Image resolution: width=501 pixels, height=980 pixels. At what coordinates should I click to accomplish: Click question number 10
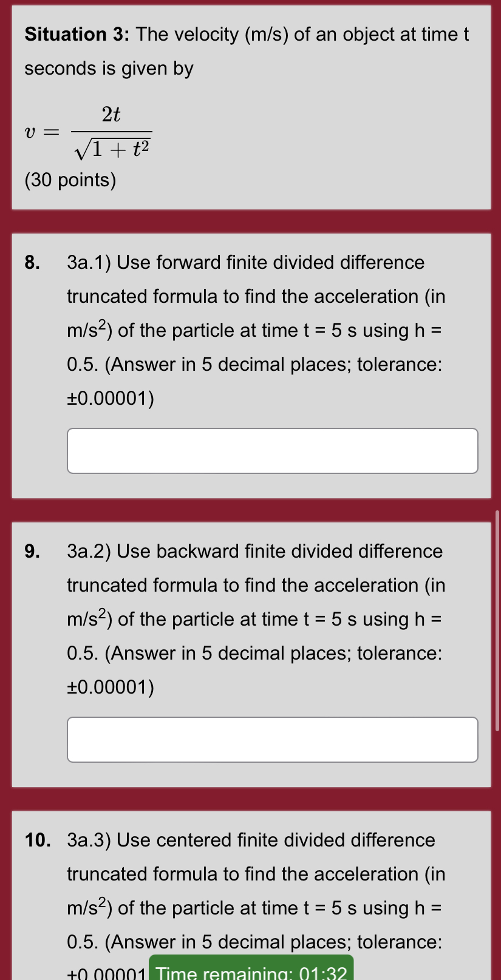click(x=35, y=840)
